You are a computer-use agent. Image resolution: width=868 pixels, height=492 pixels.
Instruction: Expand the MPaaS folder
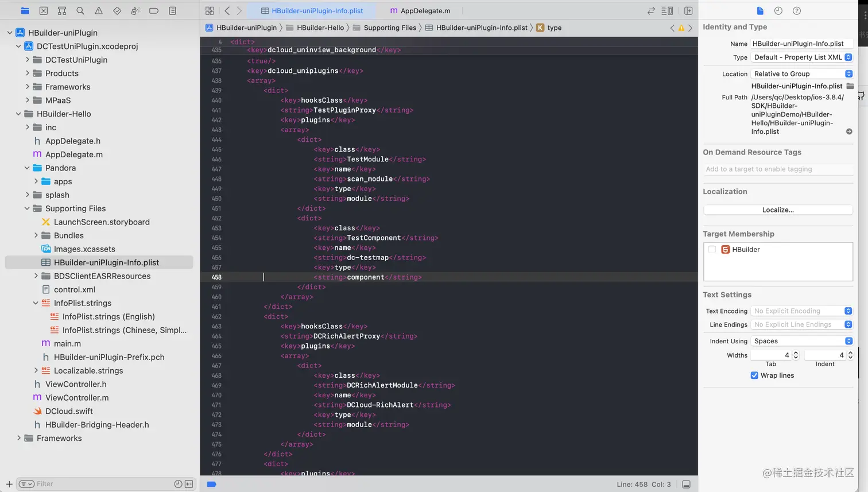click(x=27, y=100)
